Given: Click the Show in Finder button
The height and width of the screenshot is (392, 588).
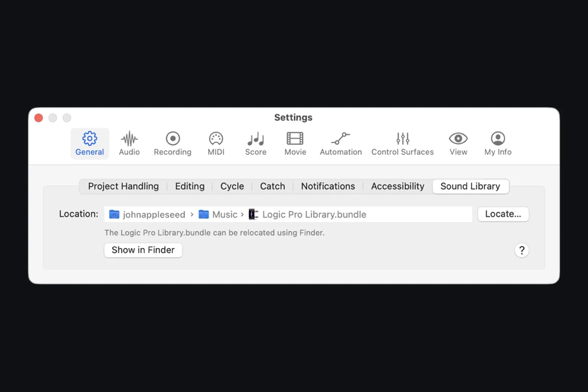Looking at the screenshot, I should (x=143, y=250).
